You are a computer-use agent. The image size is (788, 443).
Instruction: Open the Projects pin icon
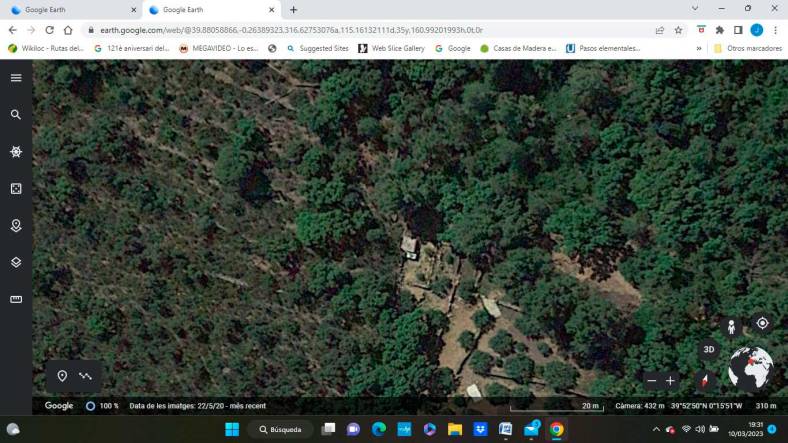coord(16,226)
